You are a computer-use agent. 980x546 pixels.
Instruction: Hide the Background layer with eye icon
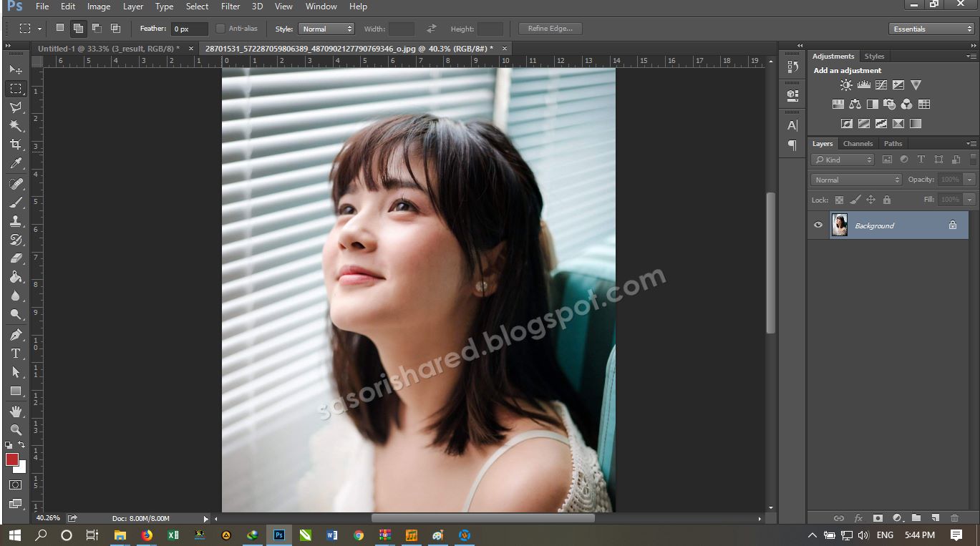818,225
